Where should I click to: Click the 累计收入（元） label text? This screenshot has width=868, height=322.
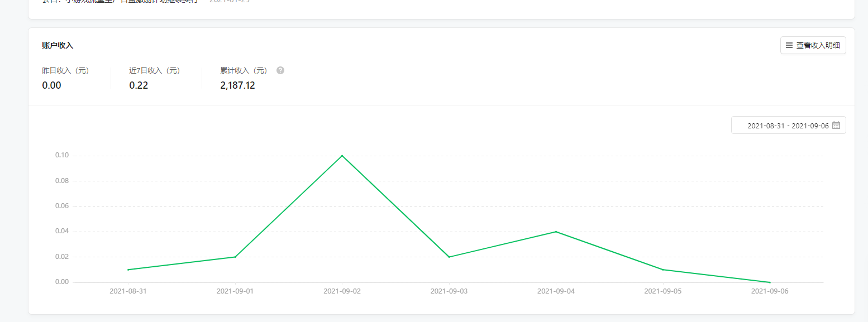tap(244, 71)
